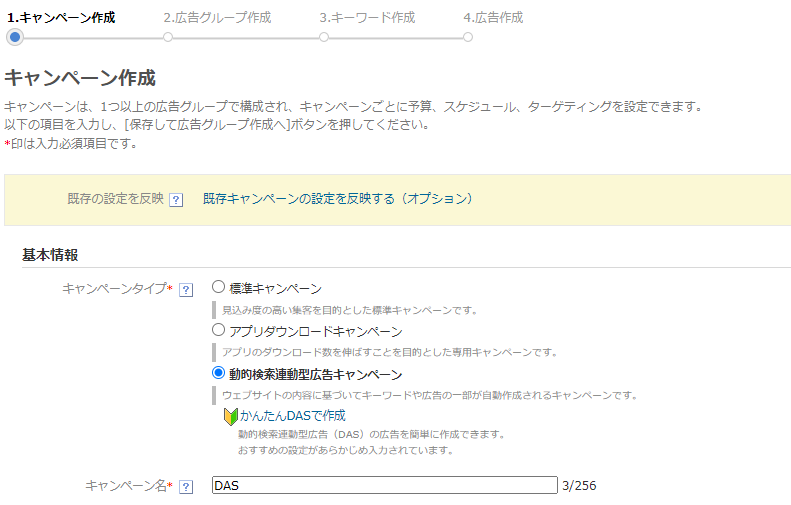Click the circle marker under 3.キーワード作成
The image size is (791, 505).
pyautogui.click(x=323, y=37)
